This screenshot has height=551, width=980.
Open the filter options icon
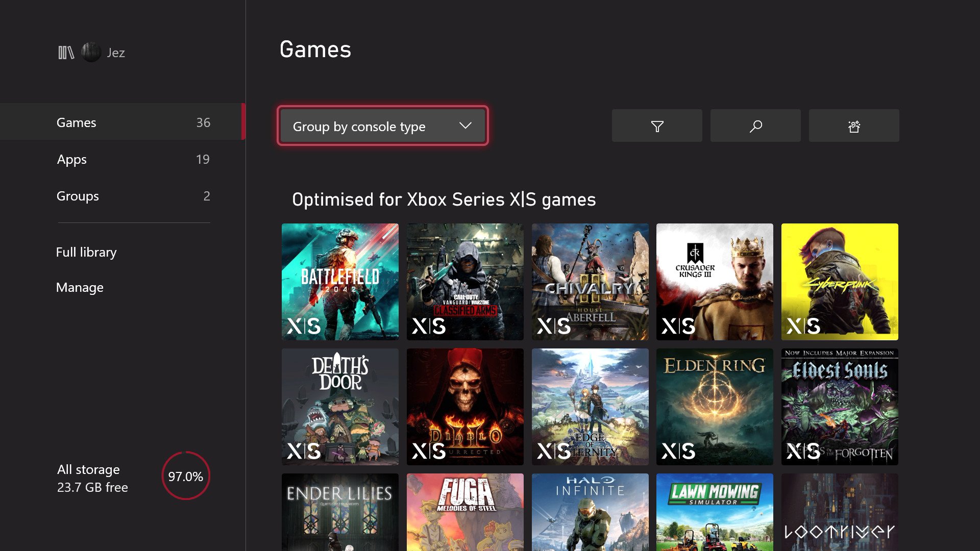[x=656, y=126]
